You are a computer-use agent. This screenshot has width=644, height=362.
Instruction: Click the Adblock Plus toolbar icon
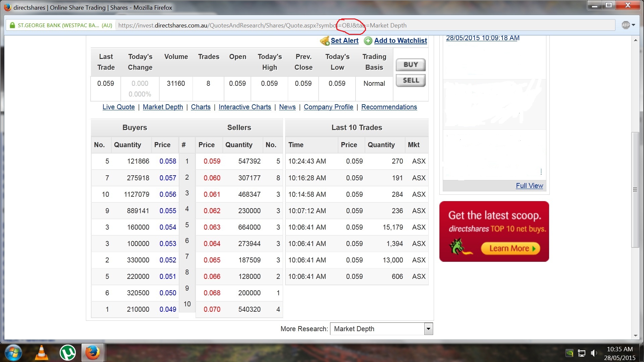pos(626,25)
